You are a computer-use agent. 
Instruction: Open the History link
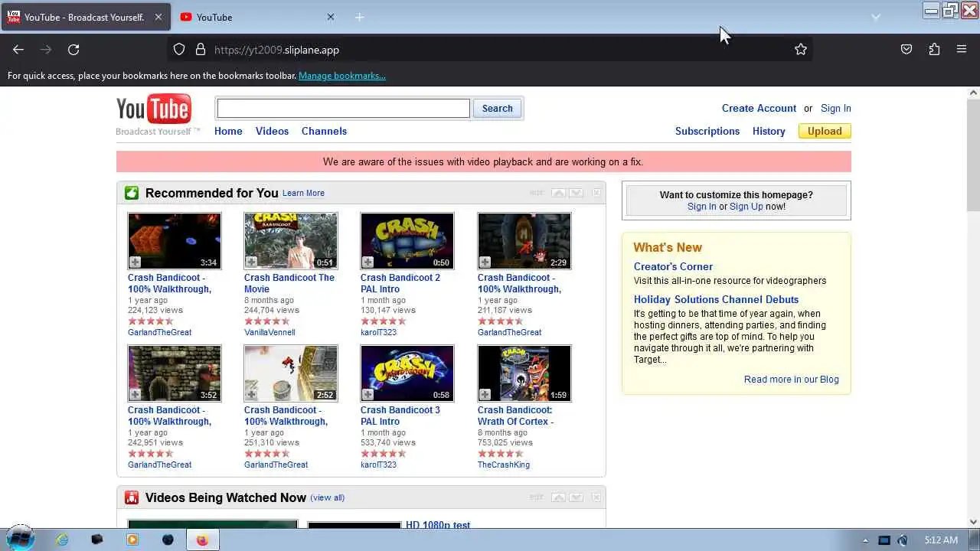tap(769, 131)
